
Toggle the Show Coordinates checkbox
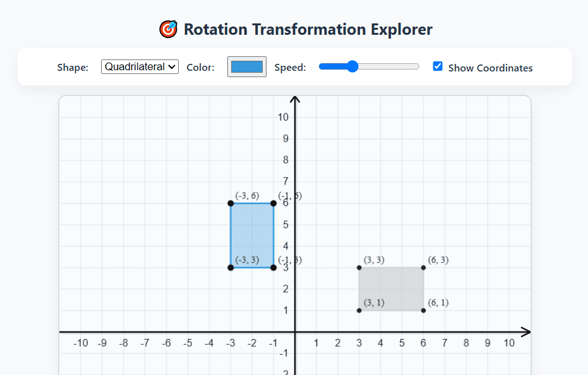(438, 66)
